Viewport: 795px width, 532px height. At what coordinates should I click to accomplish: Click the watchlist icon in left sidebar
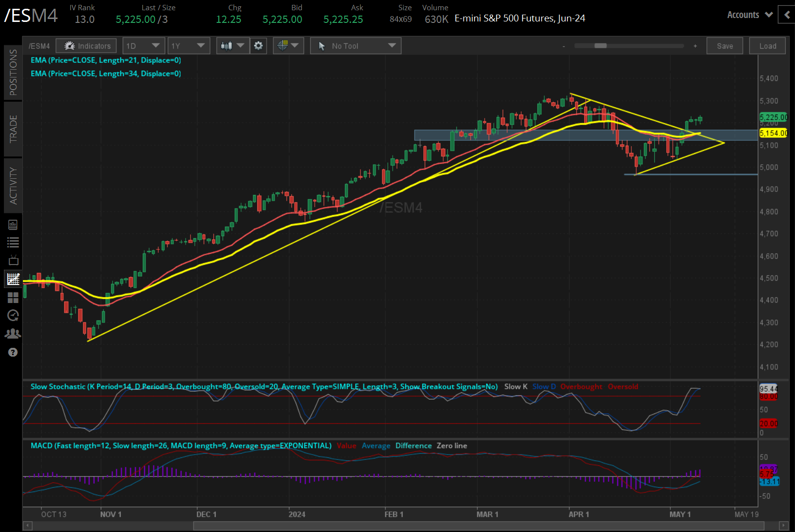[13, 242]
